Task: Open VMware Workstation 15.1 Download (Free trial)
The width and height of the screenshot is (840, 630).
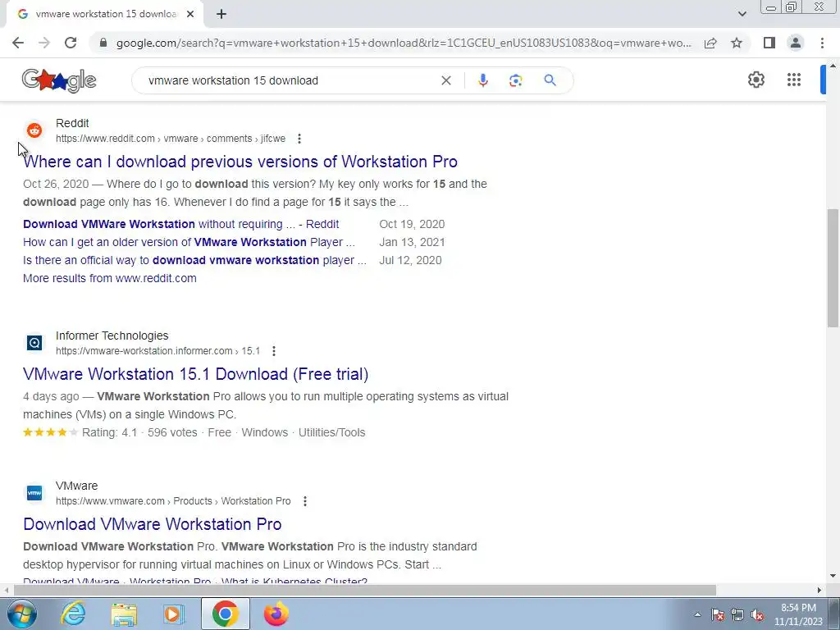Action: (x=195, y=374)
